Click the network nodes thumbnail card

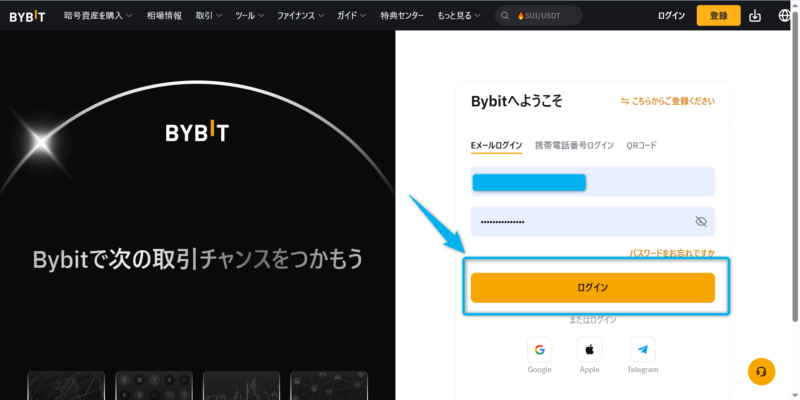329,385
